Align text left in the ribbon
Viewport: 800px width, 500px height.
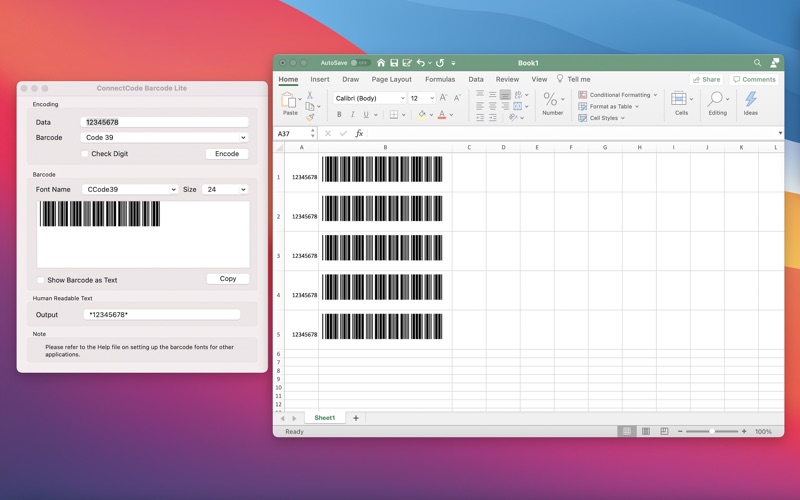click(480, 106)
